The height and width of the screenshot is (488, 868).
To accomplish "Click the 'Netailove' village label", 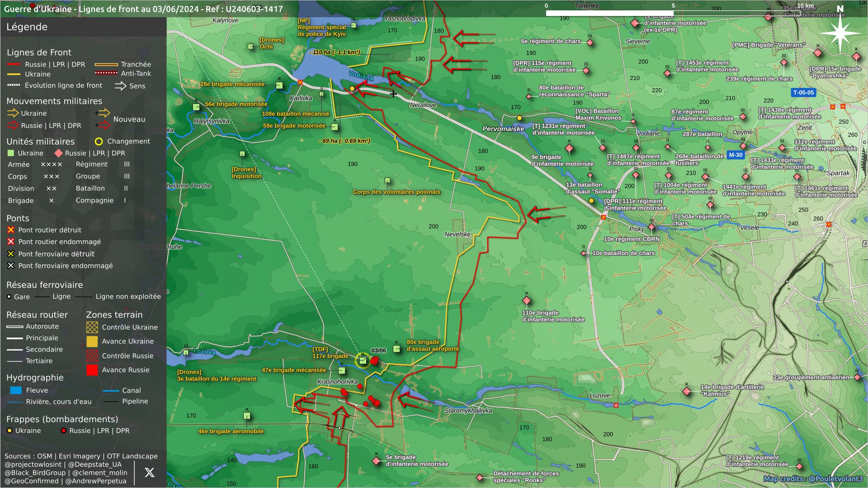I will (423, 105).
